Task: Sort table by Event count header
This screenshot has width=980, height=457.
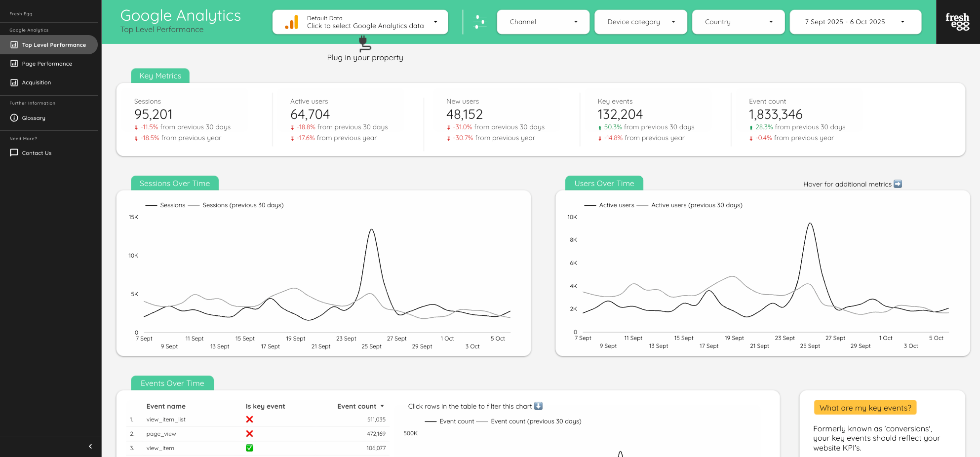Action: pyautogui.click(x=356, y=406)
